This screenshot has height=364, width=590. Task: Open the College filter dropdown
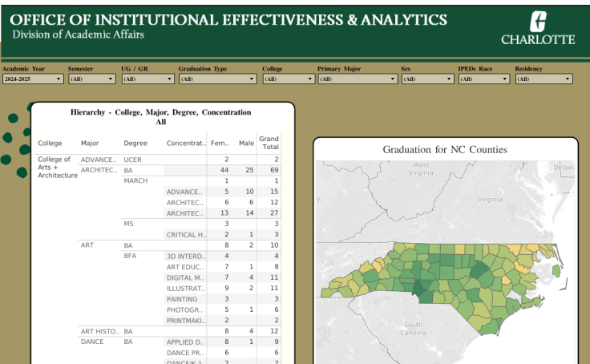(x=289, y=79)
